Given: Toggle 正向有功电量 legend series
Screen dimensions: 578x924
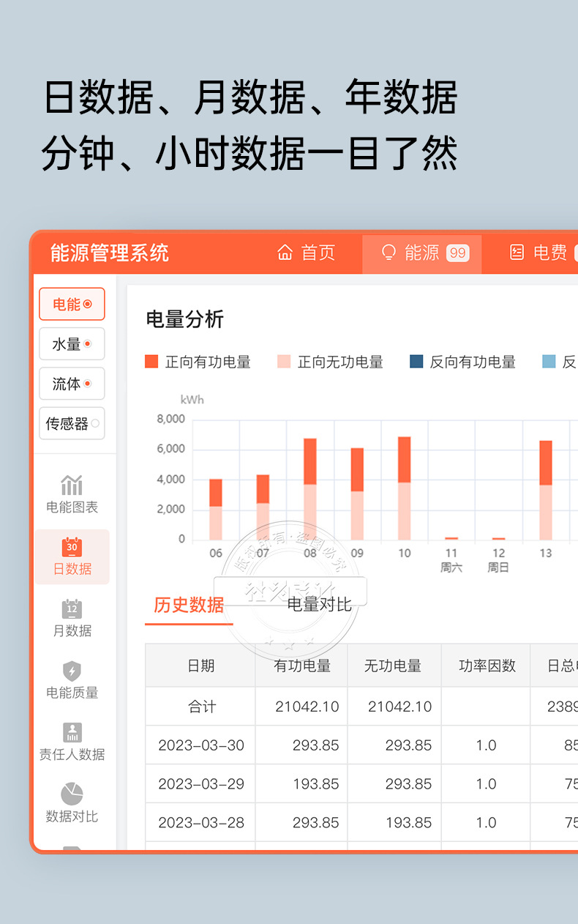Looking at the screenshot, I should click(198, 362).
